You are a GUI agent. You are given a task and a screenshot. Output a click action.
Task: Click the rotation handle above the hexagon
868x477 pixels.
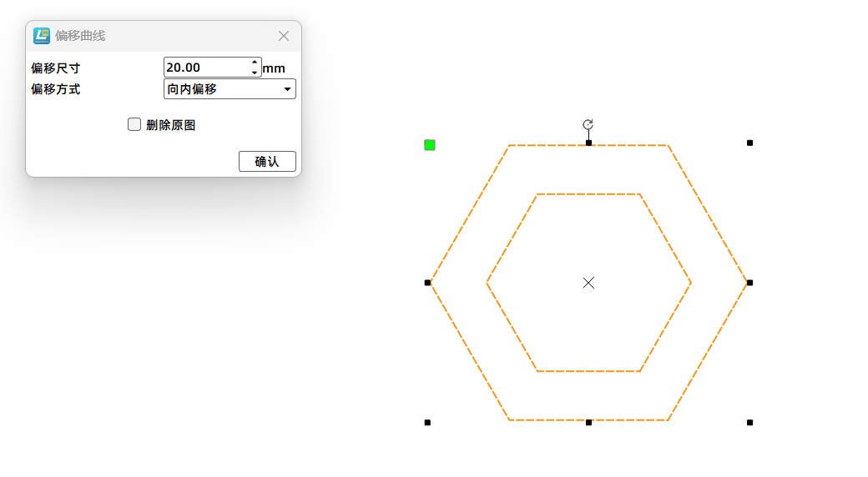point(588,125)
